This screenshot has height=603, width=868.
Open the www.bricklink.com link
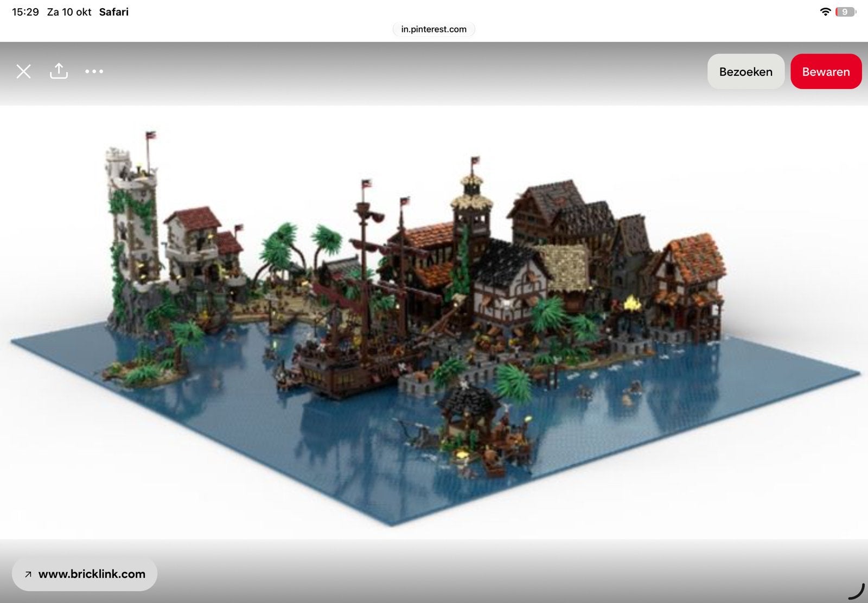click(85, 574)
